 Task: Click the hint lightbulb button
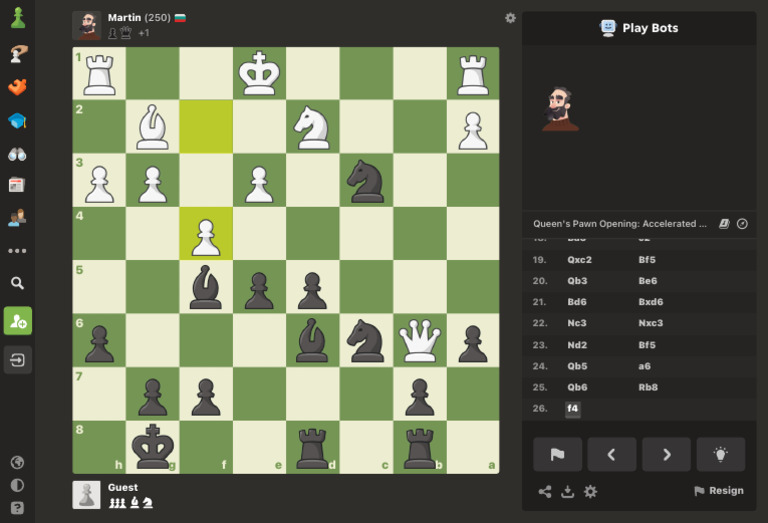[x=721, y=454]
